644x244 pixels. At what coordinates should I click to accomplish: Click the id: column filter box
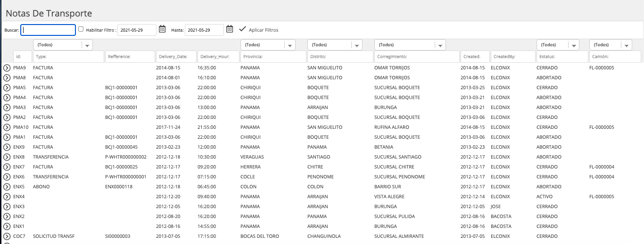click(x=23, y=57)
